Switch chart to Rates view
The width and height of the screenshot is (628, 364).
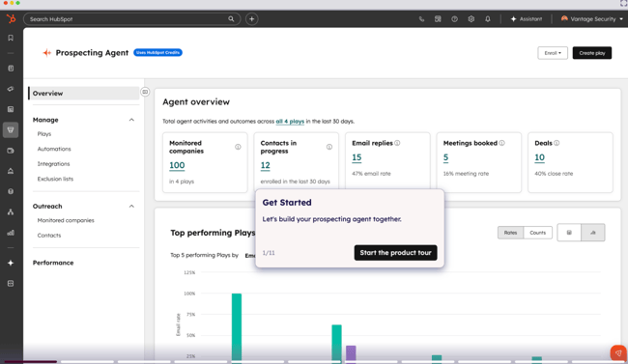[510, 233]
